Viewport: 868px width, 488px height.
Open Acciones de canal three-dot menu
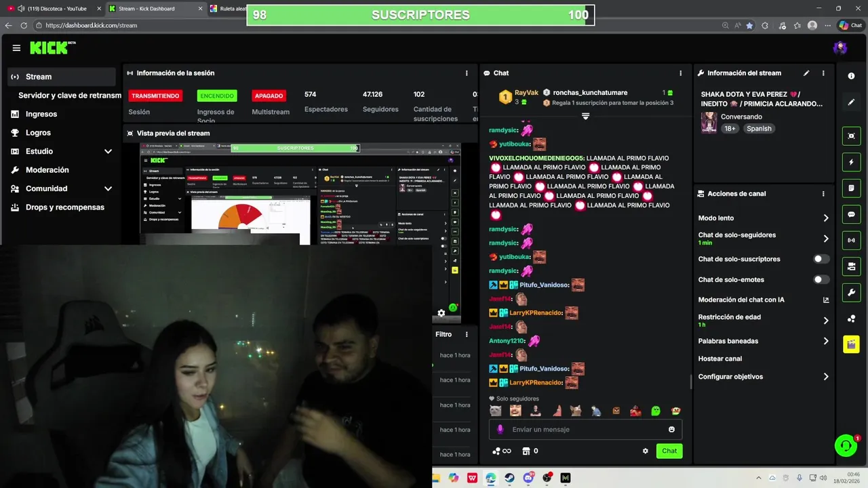[x=823, y=194]
